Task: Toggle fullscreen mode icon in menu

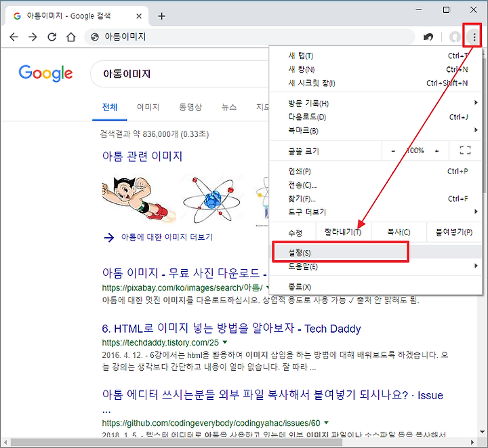Action: click(x=465, y=150)
